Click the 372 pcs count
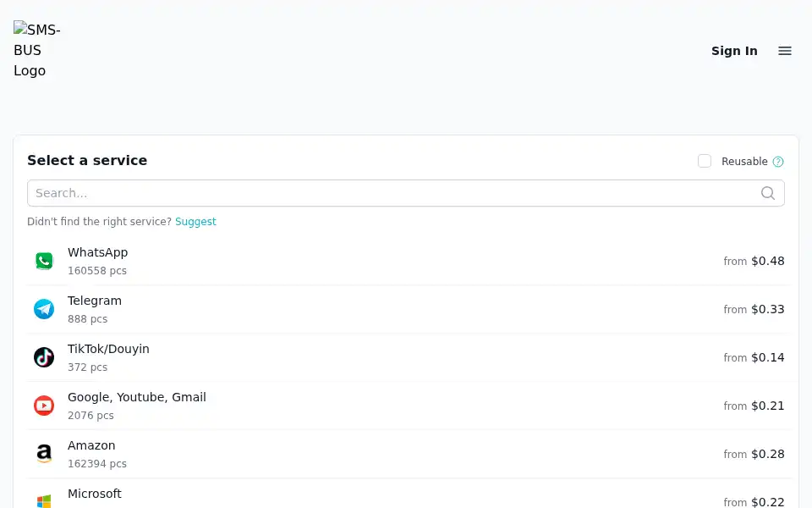 [87, 367]
